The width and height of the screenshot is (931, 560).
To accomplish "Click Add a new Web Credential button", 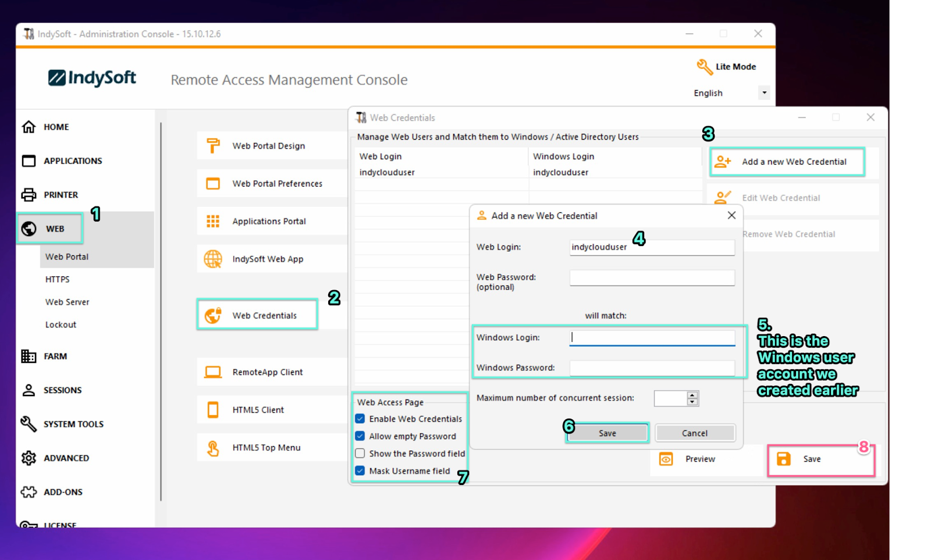I will (787, 162).
